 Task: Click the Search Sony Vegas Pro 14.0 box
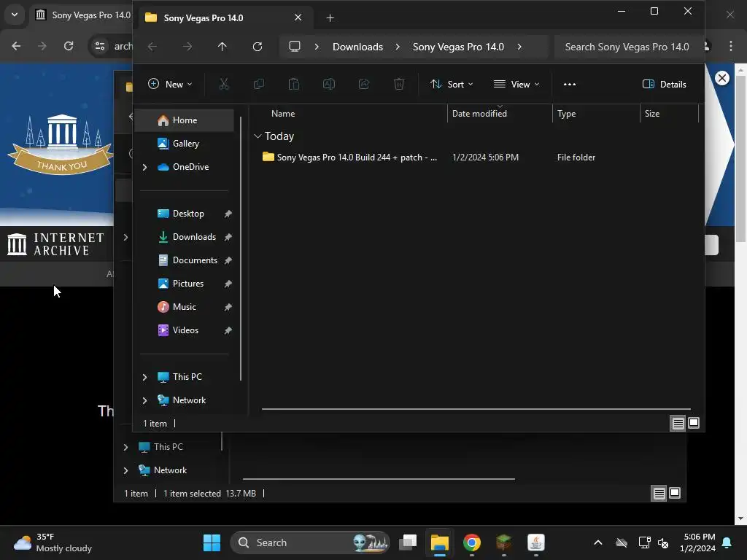tap(627, 47)
